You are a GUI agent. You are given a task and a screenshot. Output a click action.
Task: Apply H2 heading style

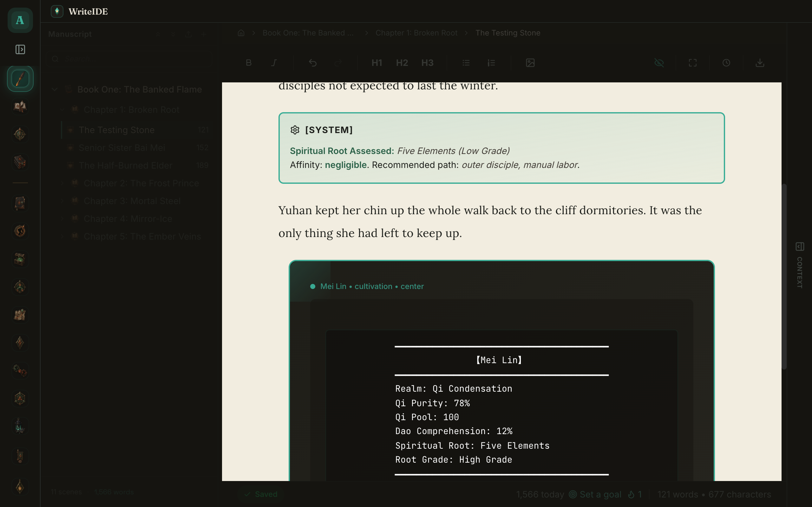click(x=402, y=63)
